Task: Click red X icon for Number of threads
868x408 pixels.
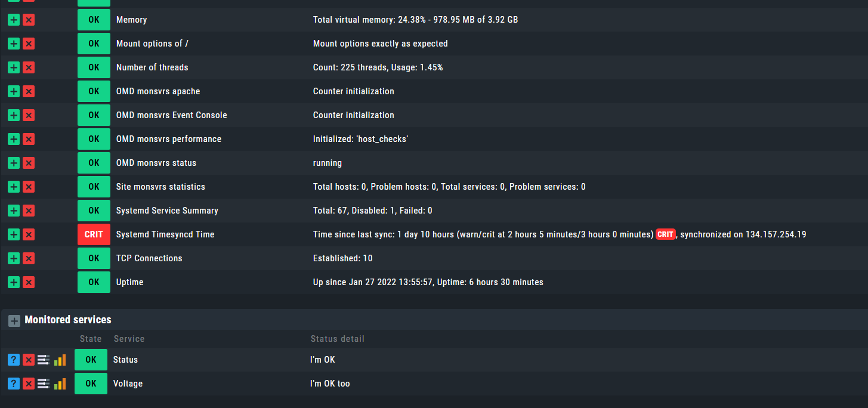Action: (29, 67)
